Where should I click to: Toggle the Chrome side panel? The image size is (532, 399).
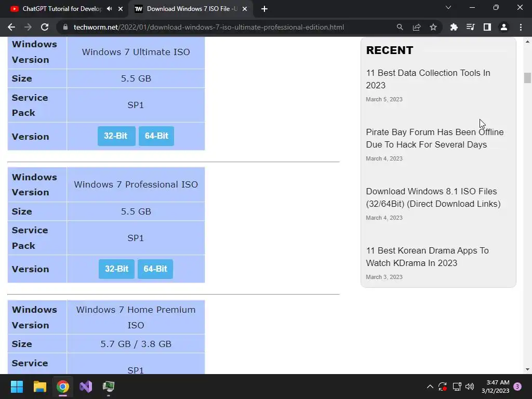[487, 27]
